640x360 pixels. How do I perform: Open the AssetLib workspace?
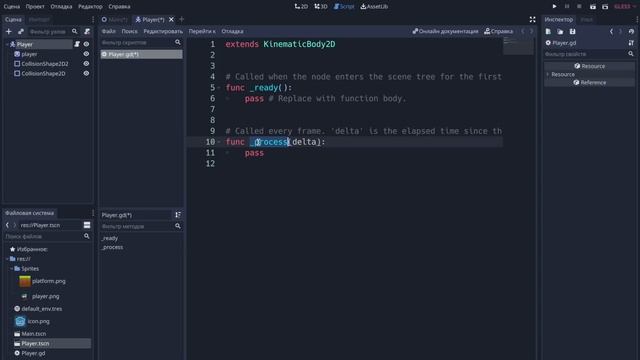pyautogui.click(x=374, y=7)
